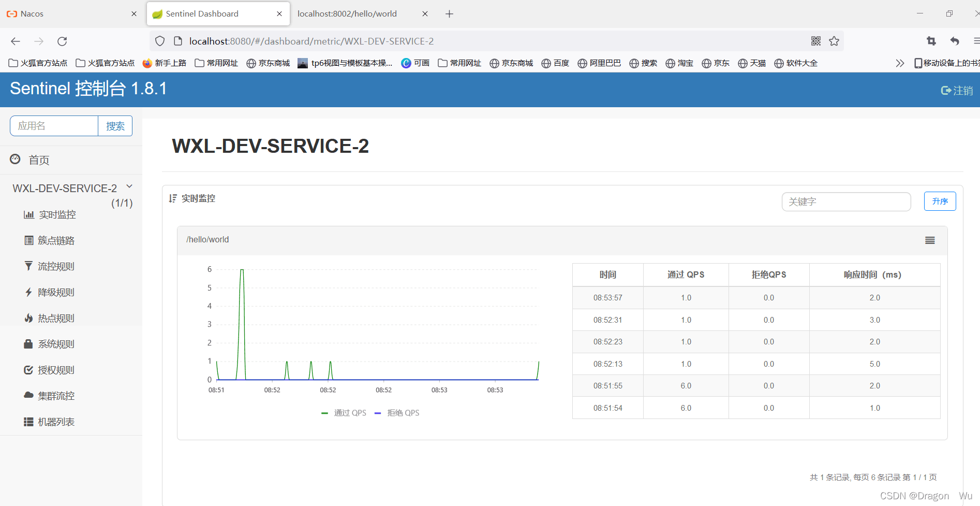The image size is (980, 506).
Task: Open the 阿里巴巴 bookmark
Action: 599,63
